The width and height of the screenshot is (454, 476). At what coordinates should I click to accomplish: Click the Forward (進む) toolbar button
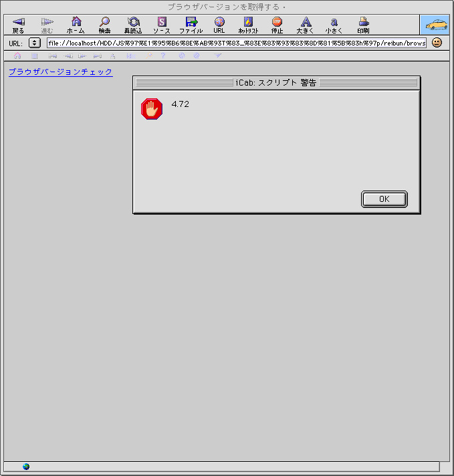coord(47,25)
